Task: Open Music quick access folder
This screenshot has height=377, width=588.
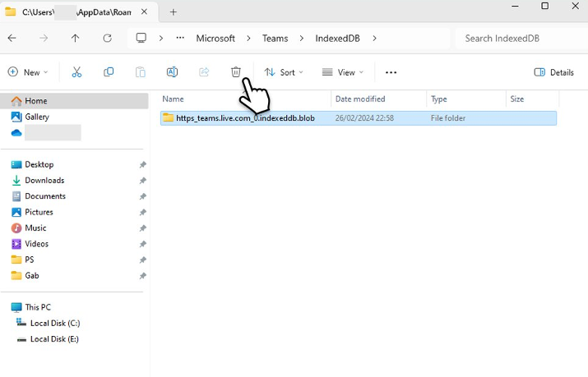Action: (x=35, y=228)
